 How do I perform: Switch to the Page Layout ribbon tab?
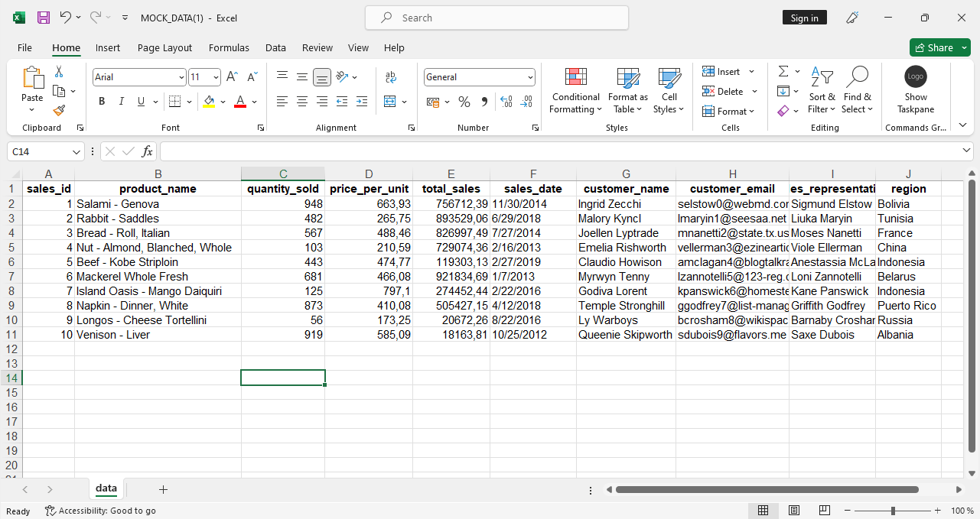164,47
